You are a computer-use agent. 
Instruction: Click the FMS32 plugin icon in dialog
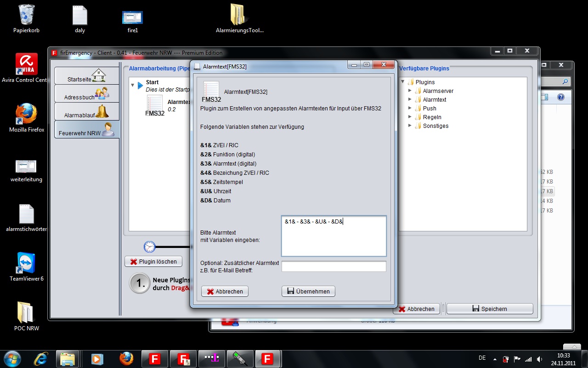[211, 92]
